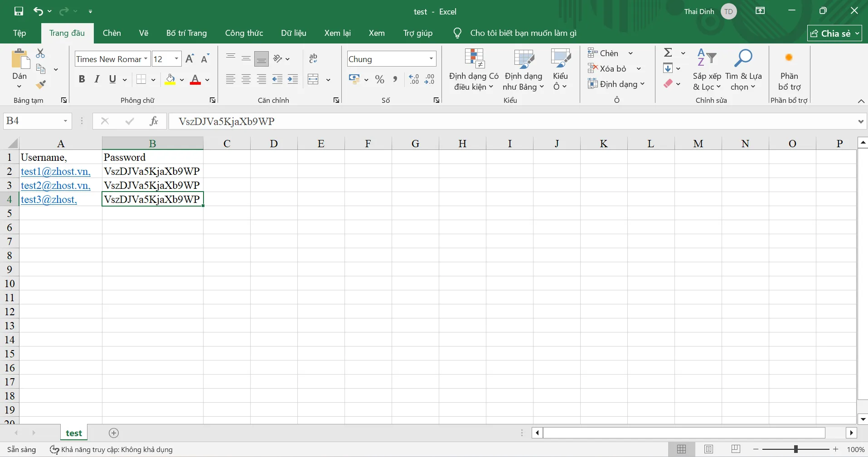
Task: Click the Cut scissors icon
Action: point(41,53)
